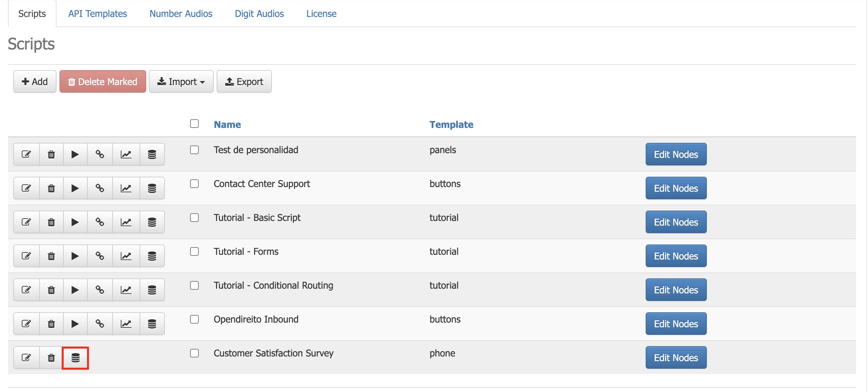Switch to the API Templates tab

97,14
